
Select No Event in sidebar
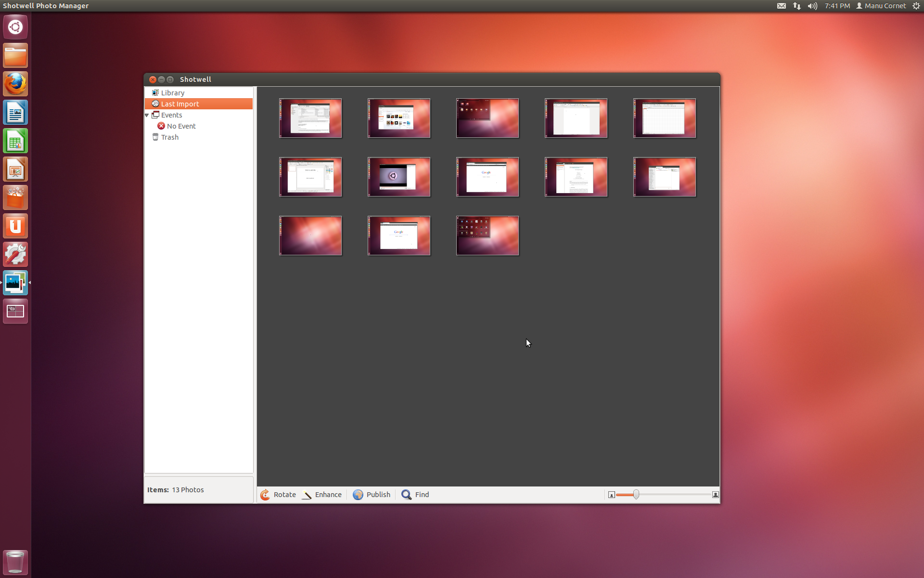click(x=181, y=126)
